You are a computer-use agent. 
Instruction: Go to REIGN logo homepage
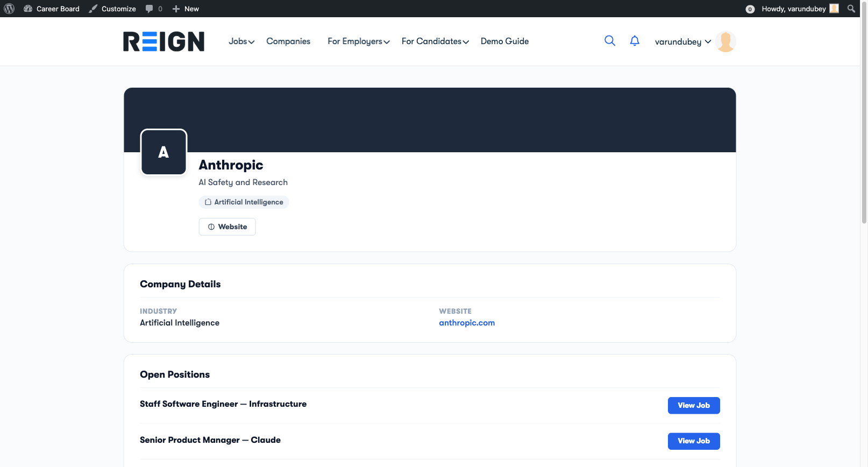pos(163,41)
